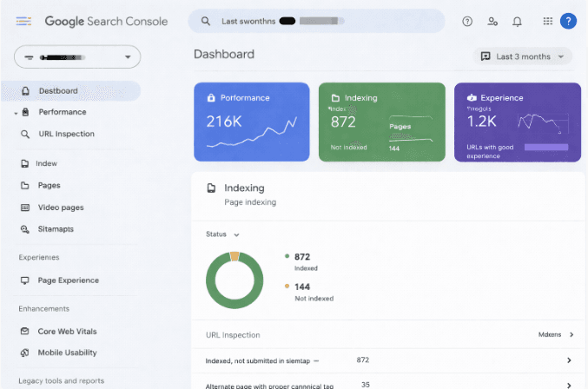Open Video pages in the sidebar

click(61, 208)
